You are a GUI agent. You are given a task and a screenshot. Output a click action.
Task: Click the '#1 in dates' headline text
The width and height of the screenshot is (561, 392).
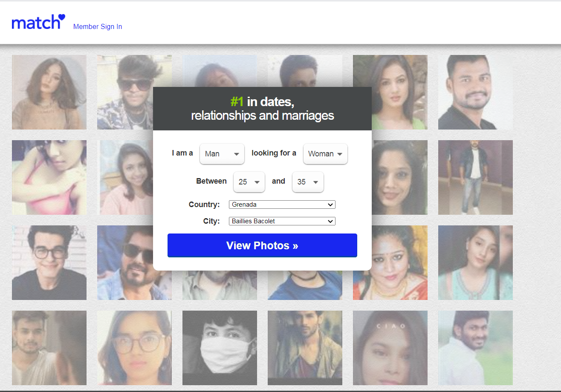coord(262,102)
